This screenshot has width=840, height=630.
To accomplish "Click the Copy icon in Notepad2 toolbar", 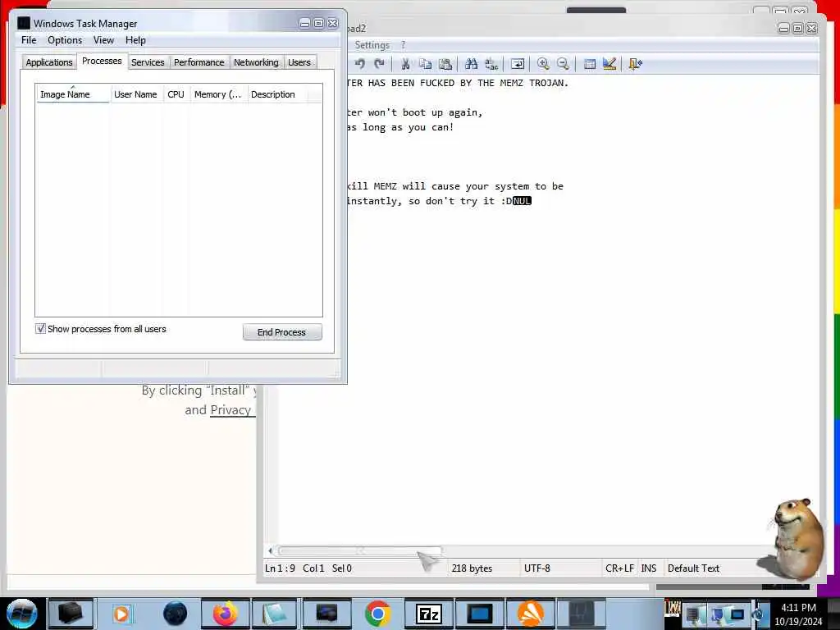I will point(426,64).
